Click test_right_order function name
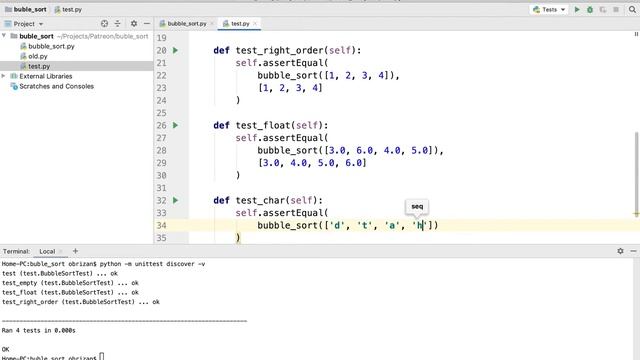This screenshot has height=360, width=640. (280, 50)
